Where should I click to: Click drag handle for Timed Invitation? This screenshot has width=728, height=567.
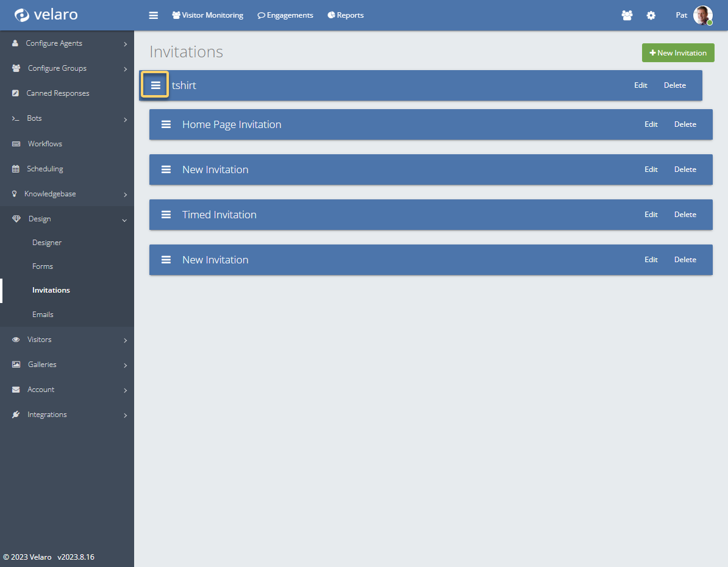(166, 215)
